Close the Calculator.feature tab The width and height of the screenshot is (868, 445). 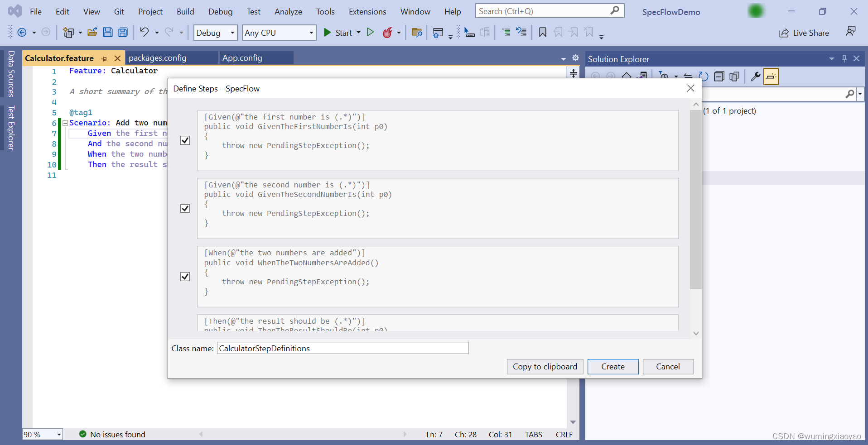click(x=117, y=58)
